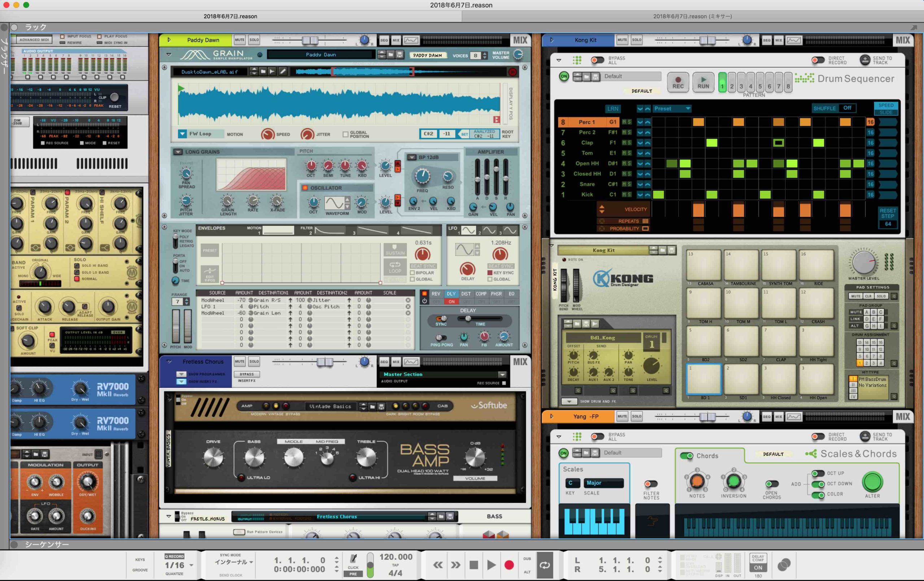Click the BD 1 drum pad in Kong
The height and width of the screenshot is (581, 924).
click(704, 379)
